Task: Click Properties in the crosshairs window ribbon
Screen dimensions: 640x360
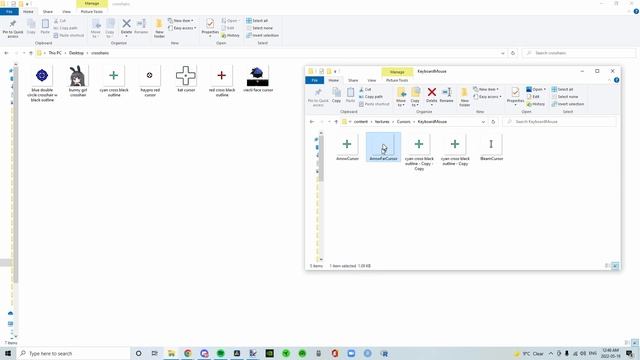Action: click(x=210, y=28)
